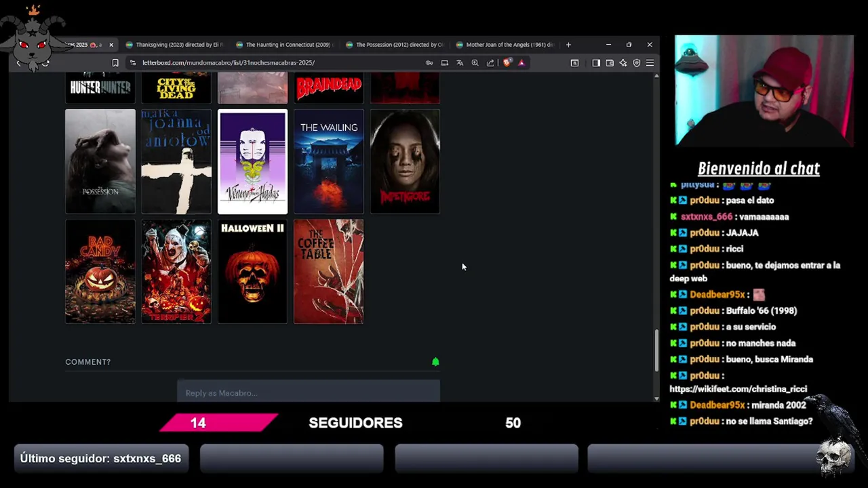Open the City of the Living Dead poster
Image resolution: width=868 pixels, height=488 pixels.
pos(176,88)
